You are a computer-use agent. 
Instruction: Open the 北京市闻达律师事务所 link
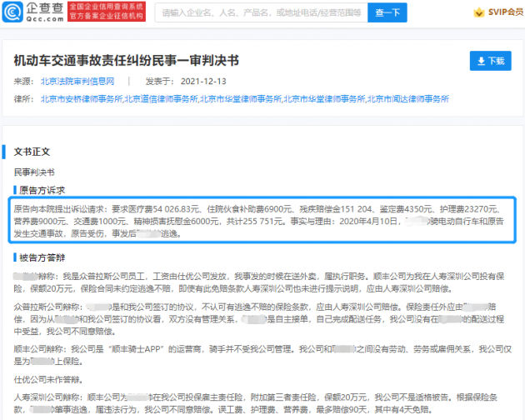[408, 99]
